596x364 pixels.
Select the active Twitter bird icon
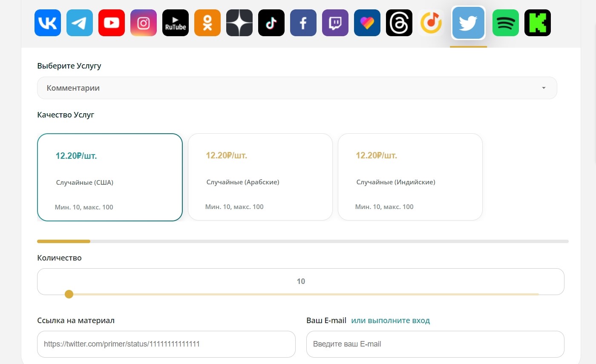(x=468, y=23)
